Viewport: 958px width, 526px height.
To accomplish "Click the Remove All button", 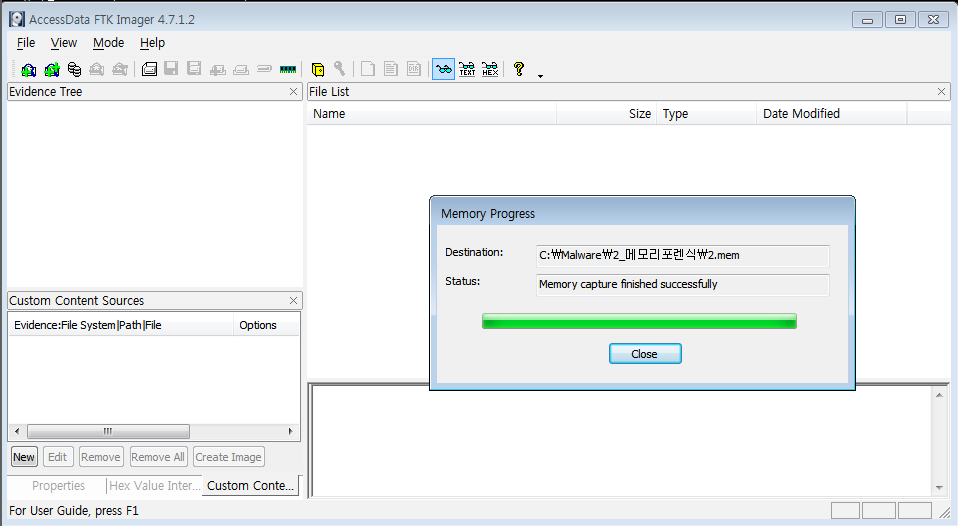I will click(x=158, y=457).
